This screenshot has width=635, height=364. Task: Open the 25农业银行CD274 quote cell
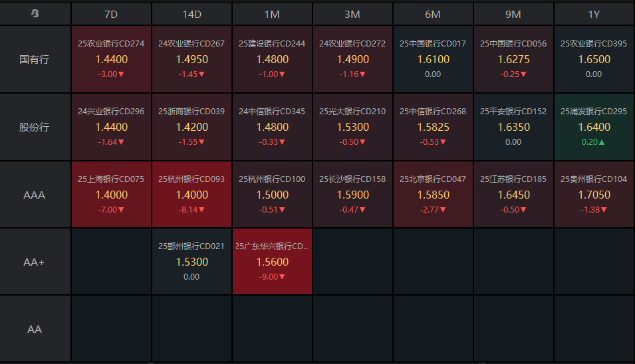click(x=111, y=59)
